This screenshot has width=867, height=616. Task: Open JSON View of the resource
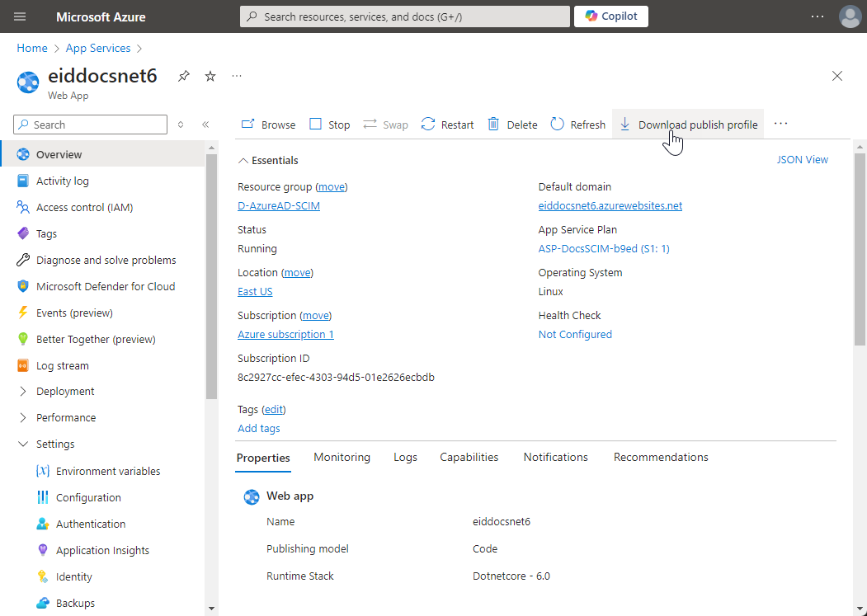click(802, 160)
